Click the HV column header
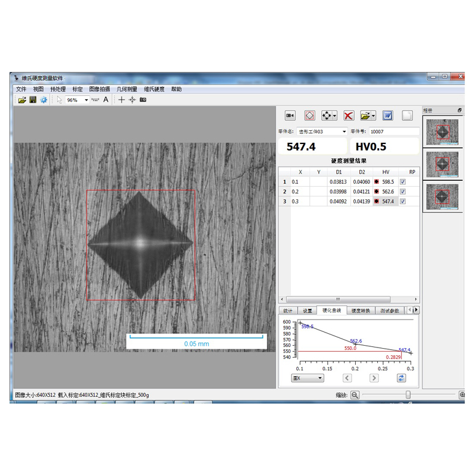Viewport: 476px width, 476px height. [x=386, y=172]
